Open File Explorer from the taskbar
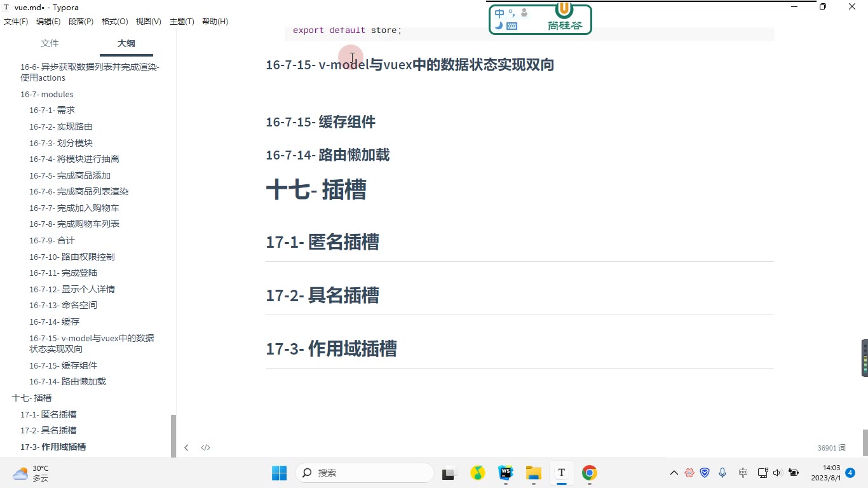Image resolution: width=868 pixels, height=488 pixels. click(533, 473)
